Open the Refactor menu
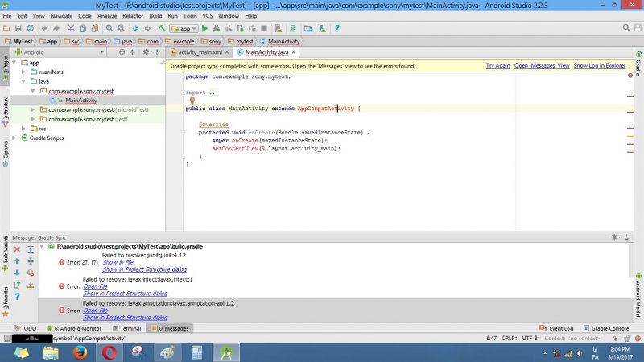The width and height of the screenshot is (644, 362). click(133, 16)
